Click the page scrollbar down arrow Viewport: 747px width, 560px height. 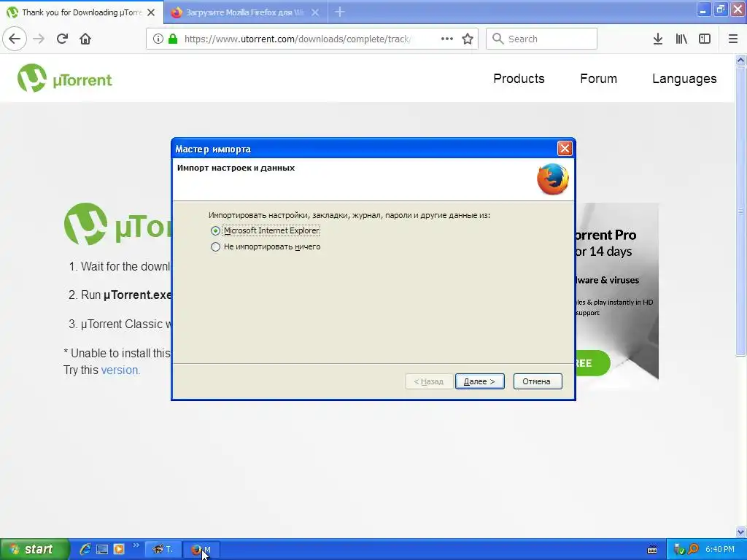740,532
